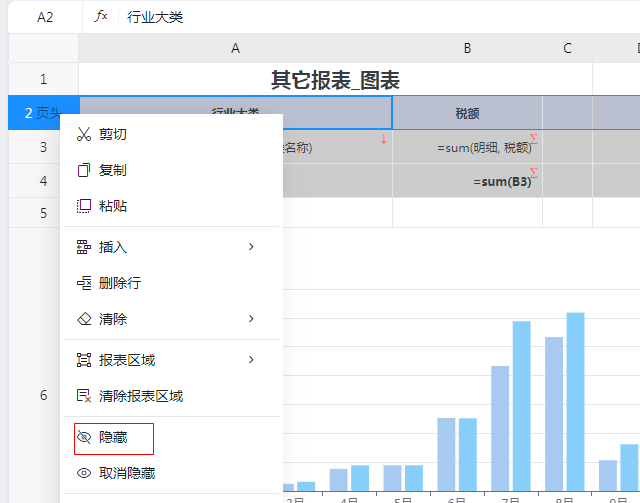This screenshot has height=503, width=640.
Task: Click the Clear Report Area icon
Action: click(84, 396)
